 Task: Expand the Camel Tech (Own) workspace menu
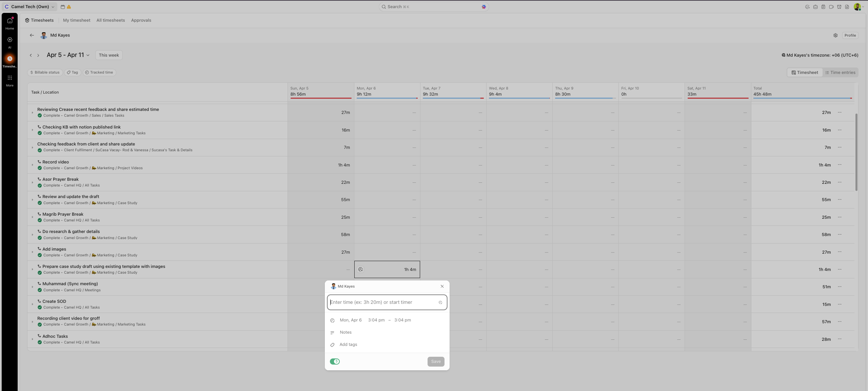tap(30, 7)
